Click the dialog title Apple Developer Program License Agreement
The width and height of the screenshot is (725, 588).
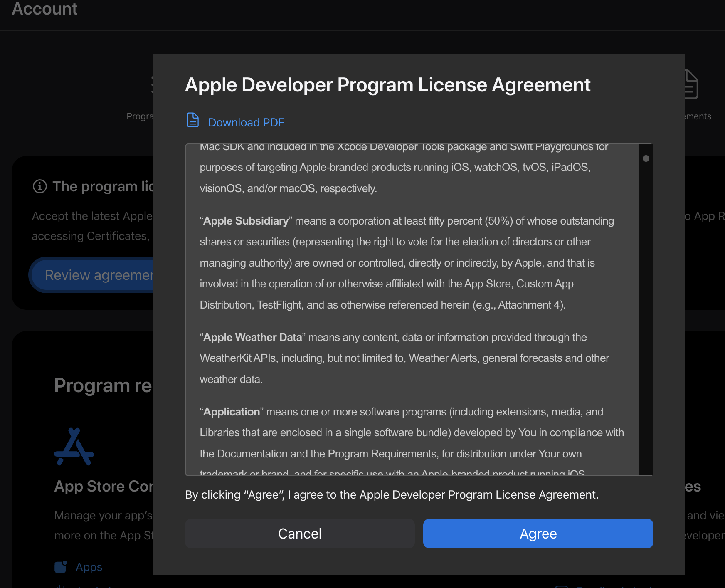tap(387, 85)
